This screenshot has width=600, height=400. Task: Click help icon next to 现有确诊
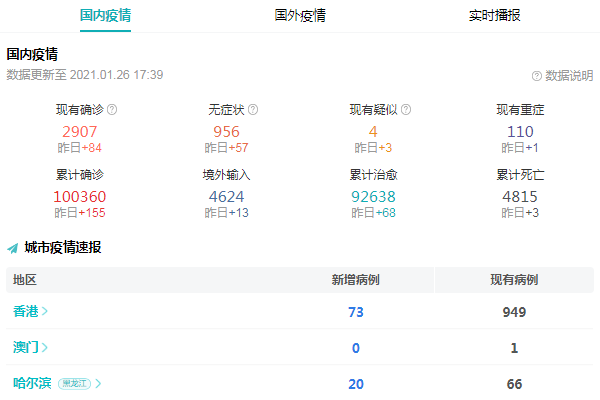click(x=112, y=110)
